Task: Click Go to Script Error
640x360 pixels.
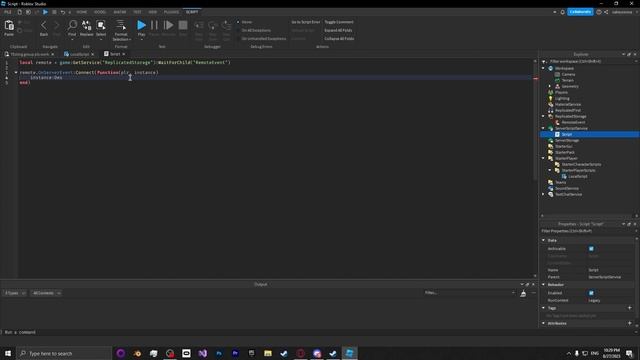Action: (x=305, y=22)
